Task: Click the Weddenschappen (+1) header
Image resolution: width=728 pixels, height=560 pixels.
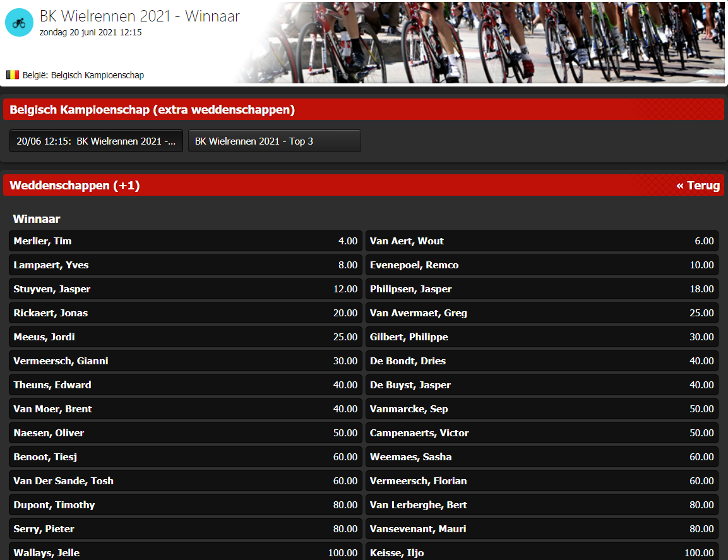Action: (75, 186)
